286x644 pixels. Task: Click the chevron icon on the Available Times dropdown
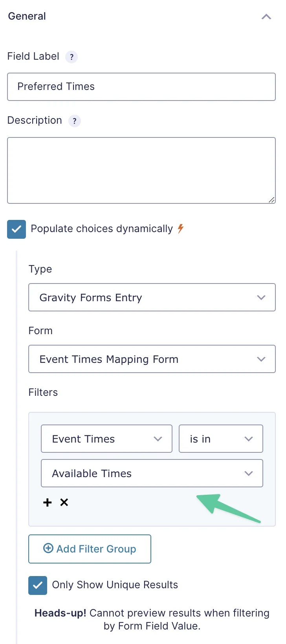click(x=248, y=473)
